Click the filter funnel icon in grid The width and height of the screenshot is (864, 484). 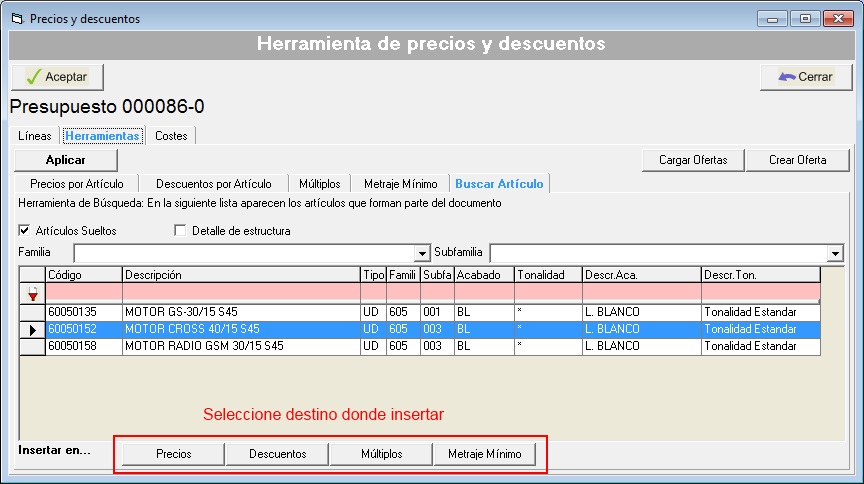click(33, 293)
